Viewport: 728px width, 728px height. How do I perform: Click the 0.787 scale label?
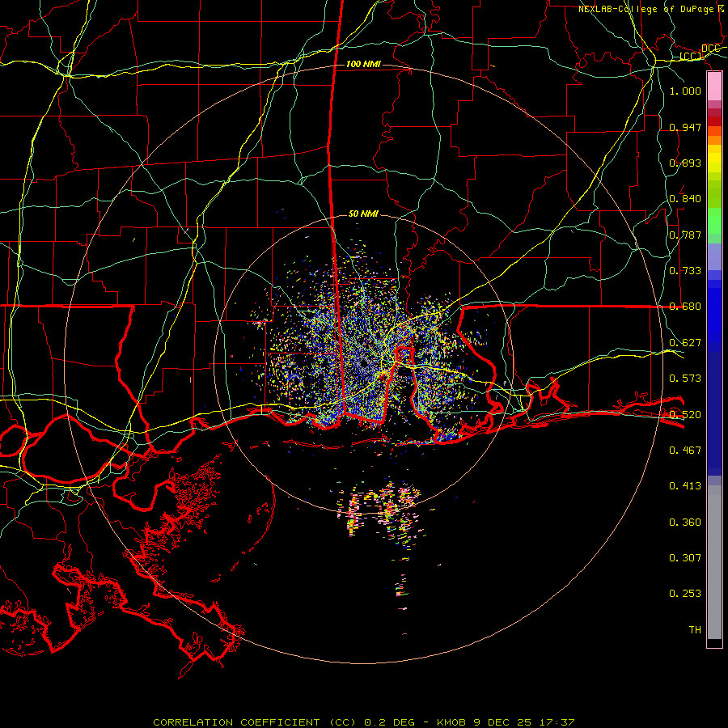tap(685, 235)
